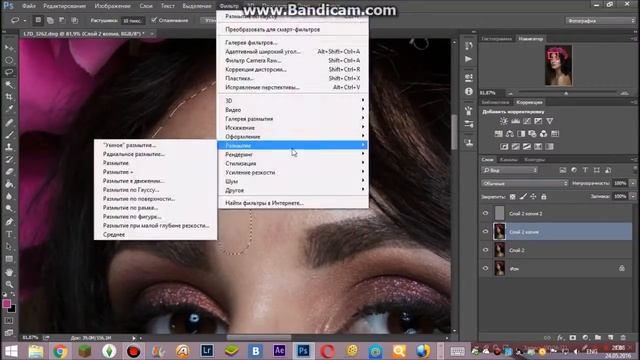Add a Curves adjustment layer
640x360 pixels.
527,121
